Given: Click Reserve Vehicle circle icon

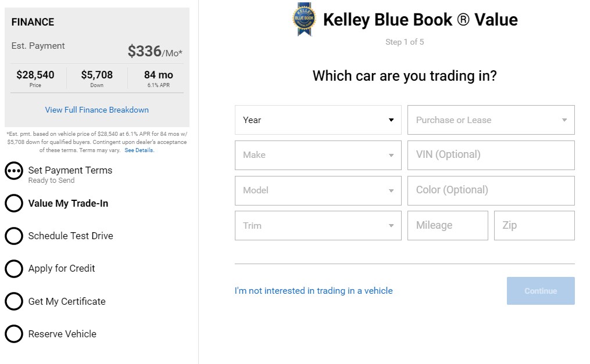Looking at the screenshot, I should click(14, 334).
